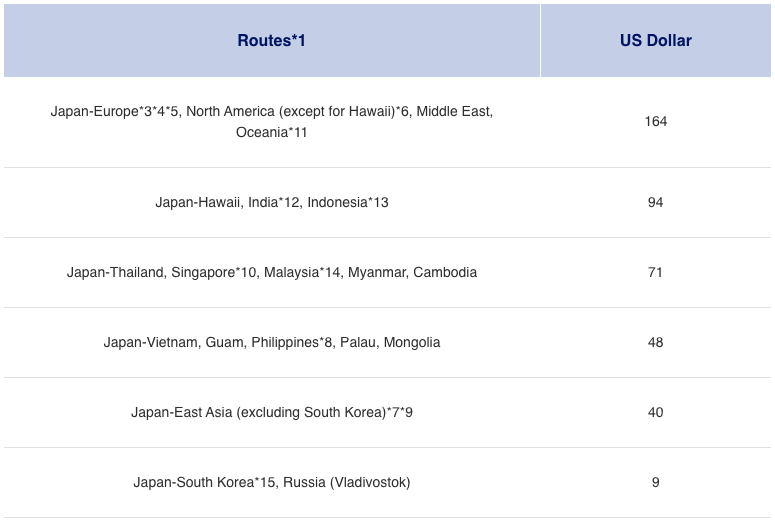Click the 71 dollar value
Image resolution: width=775 pixels, height=522 pixels.
click(x=655, y=272)
